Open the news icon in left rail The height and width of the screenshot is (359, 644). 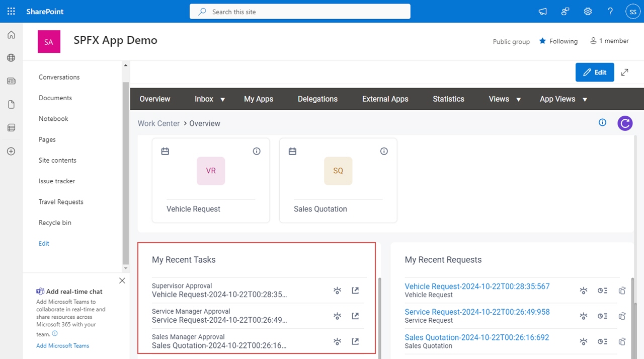click(x=11, y=81)
